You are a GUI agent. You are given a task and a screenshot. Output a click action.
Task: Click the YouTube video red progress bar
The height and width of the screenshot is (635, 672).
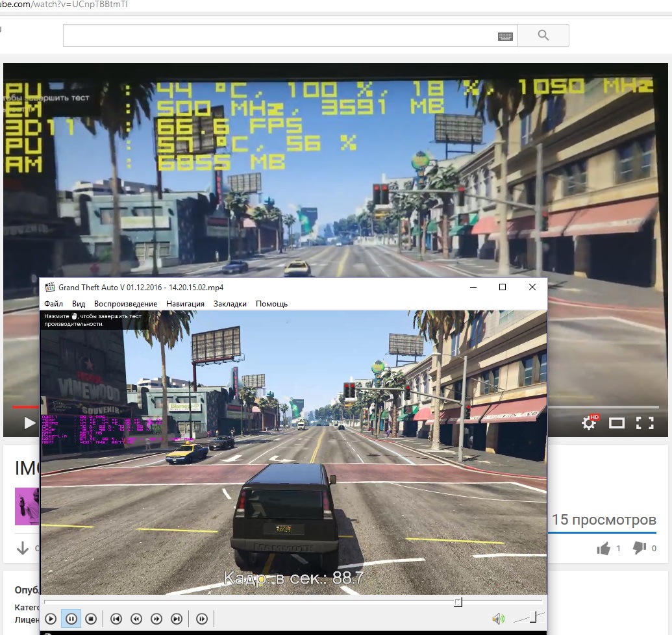(25, 406)
